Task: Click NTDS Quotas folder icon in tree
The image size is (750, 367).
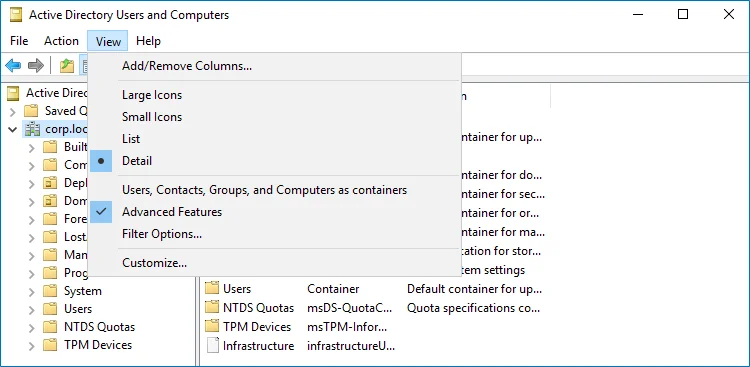Action: pyautogui.click(x=50, y=327)
